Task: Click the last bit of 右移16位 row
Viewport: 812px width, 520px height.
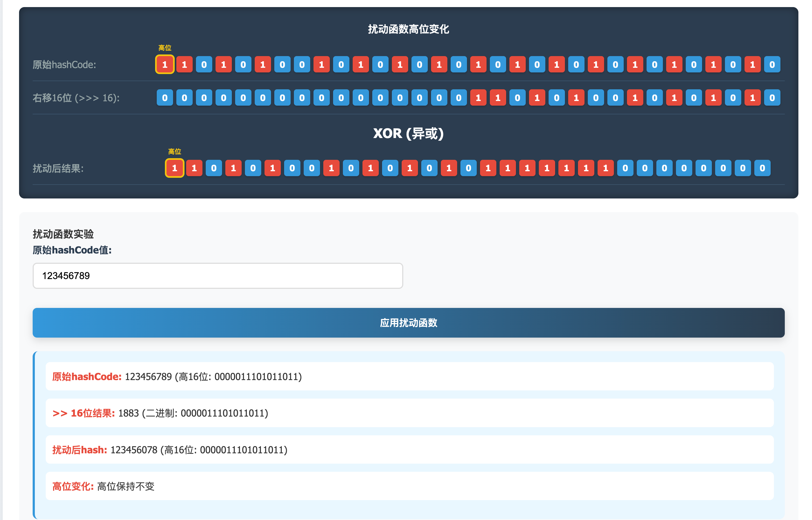Action: point(772,98)
